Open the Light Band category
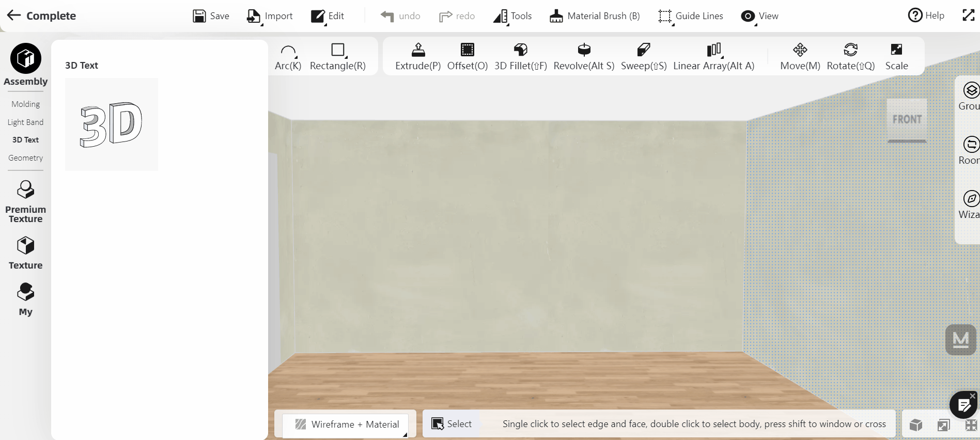Viewport: 980px width, 440px height. point(26,122)
